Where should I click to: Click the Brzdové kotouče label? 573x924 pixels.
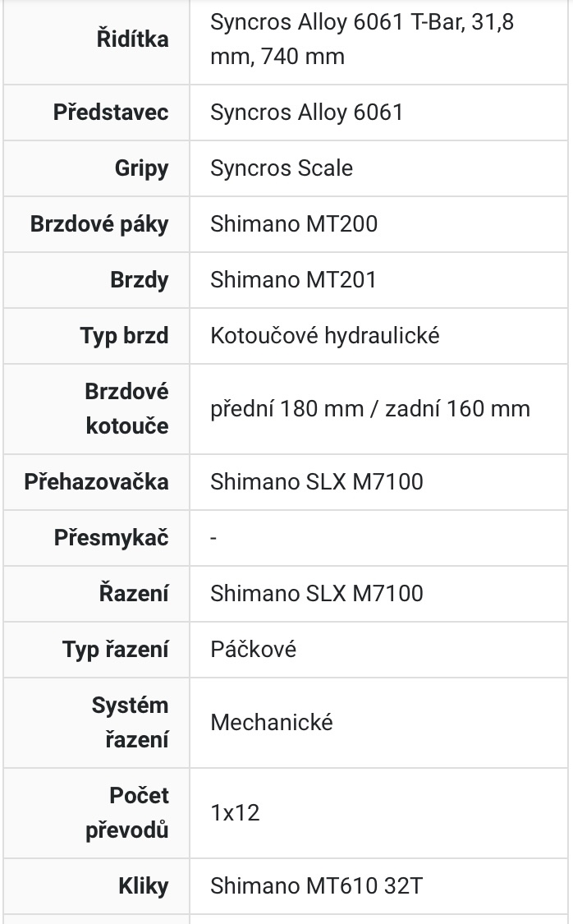point(126,408)
